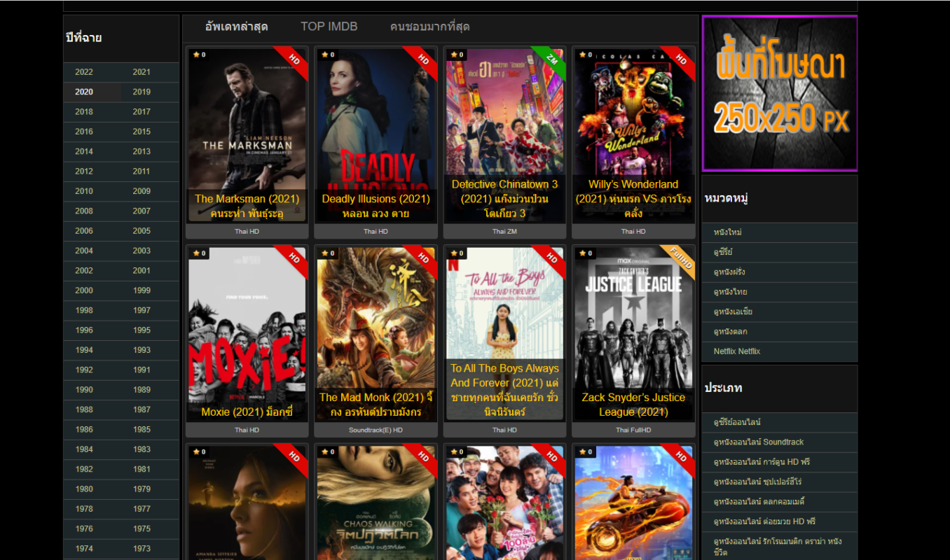Open Zack Snyder's Justice League (2021) title
This screenshot has height=560, width=950.
[633, 405]
